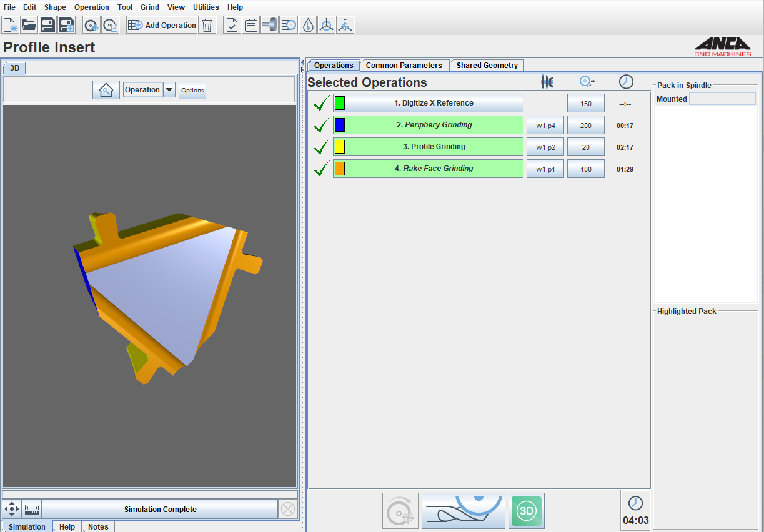Switch to the Common Parameters tab

(x=405, y=65)
